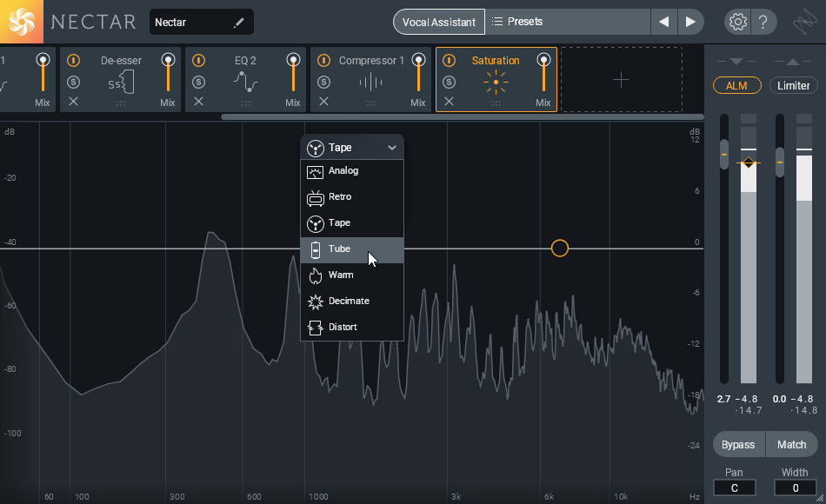This screenshot has height=504, width=826.
Task: Choose Decimate saturation mode
Action: click(352, 302)
